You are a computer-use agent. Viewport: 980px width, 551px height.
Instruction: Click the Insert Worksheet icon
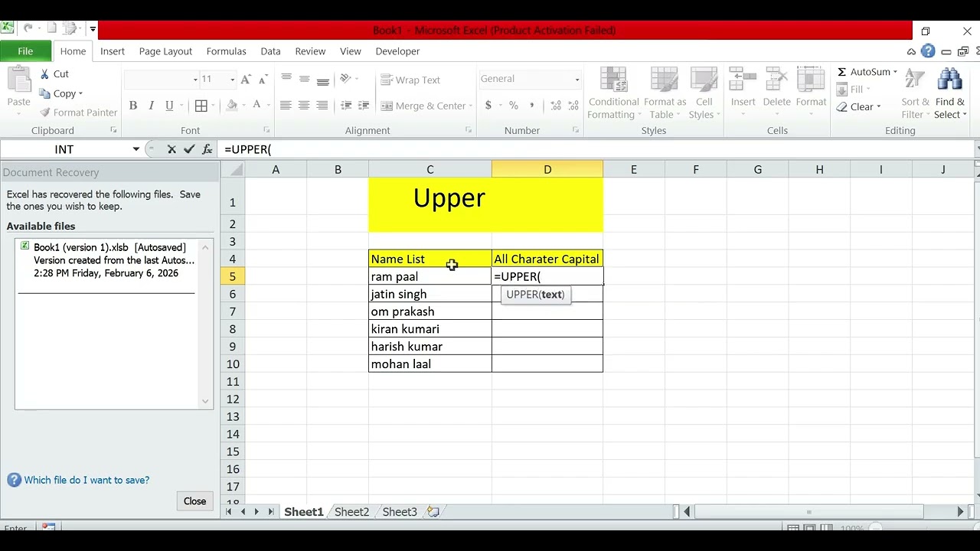coord(433,512)
